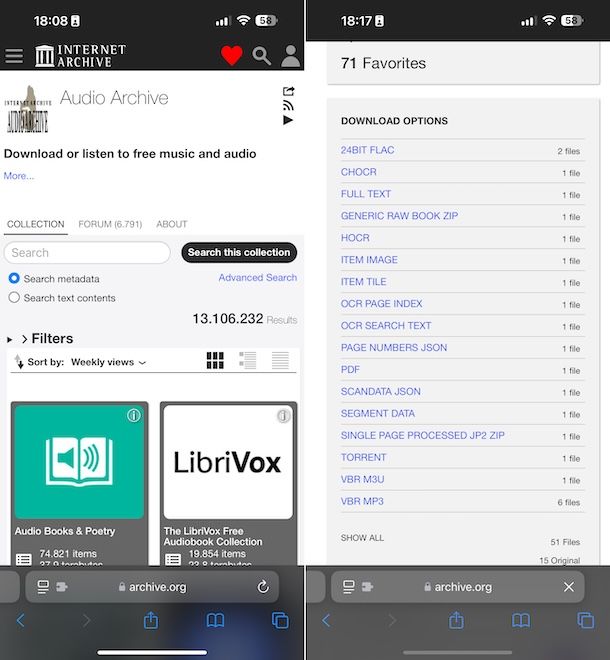
Task: Click the Search this collection button
Action: 239,252
